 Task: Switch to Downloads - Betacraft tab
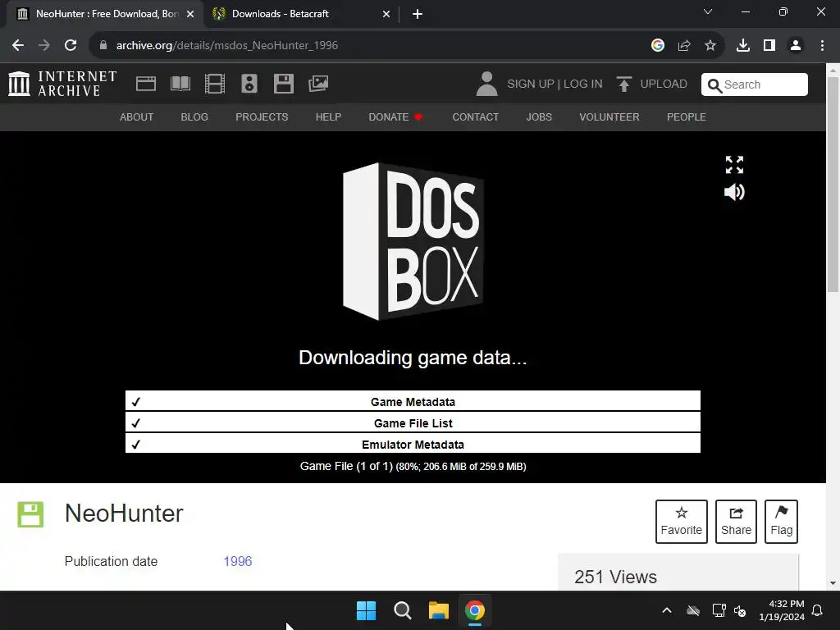[x=301, y=14]
